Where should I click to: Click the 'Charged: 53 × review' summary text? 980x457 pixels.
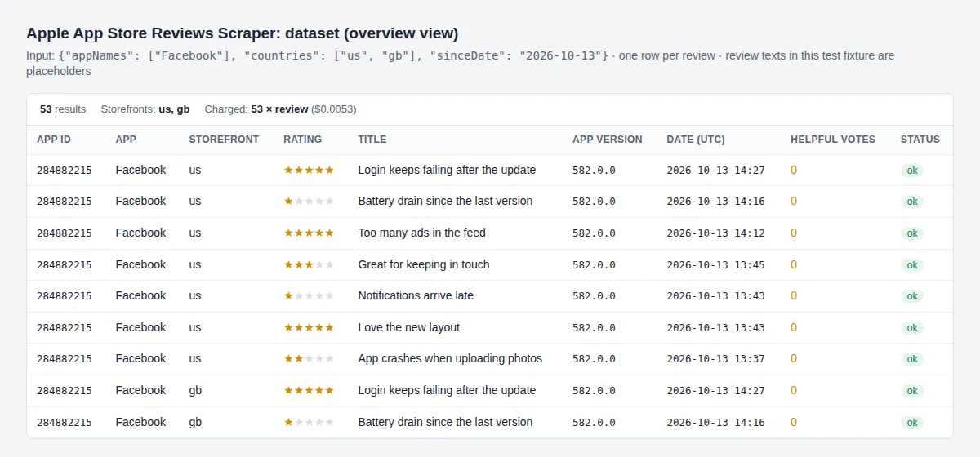point(256,109)
